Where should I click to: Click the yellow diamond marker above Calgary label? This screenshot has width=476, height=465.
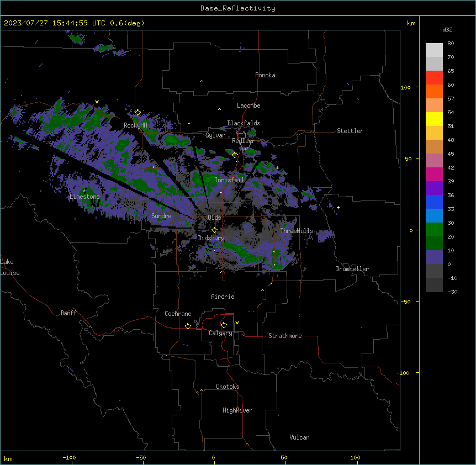click(224, 325)
